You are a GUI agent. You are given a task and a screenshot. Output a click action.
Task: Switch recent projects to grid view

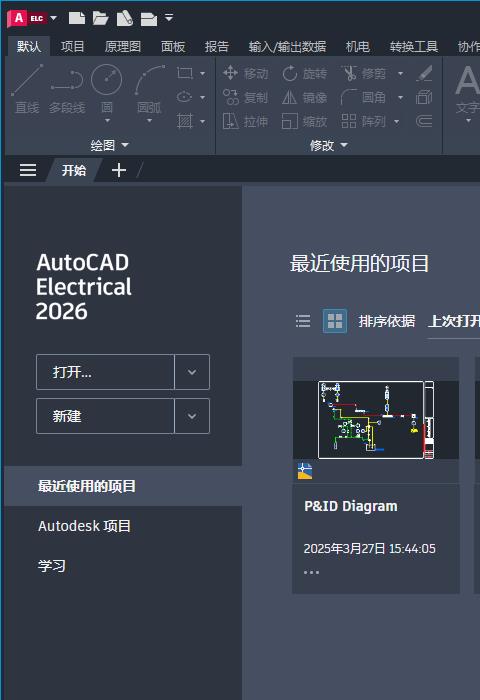335,321
